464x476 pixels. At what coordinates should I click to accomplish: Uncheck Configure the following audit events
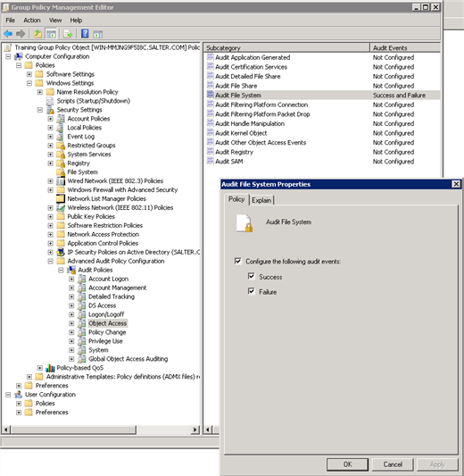click(238, 261)
